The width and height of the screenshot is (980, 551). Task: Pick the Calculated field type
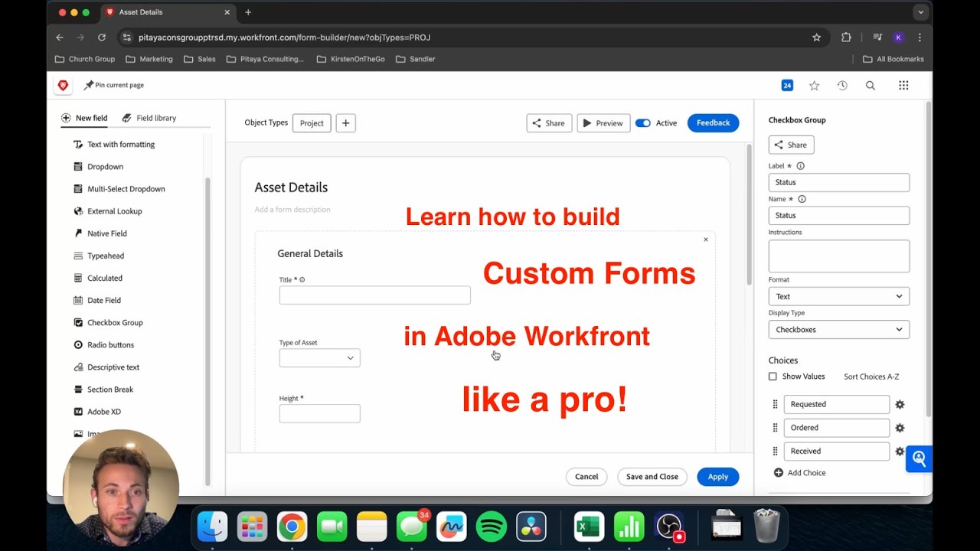[97, 278]
